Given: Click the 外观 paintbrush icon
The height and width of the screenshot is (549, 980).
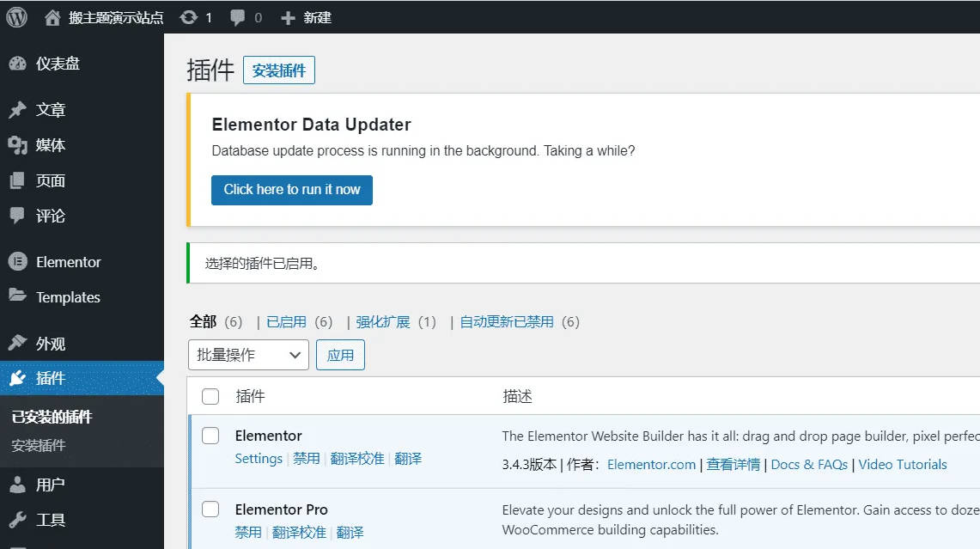Looking at the screenshot, I should coord(17,343).
